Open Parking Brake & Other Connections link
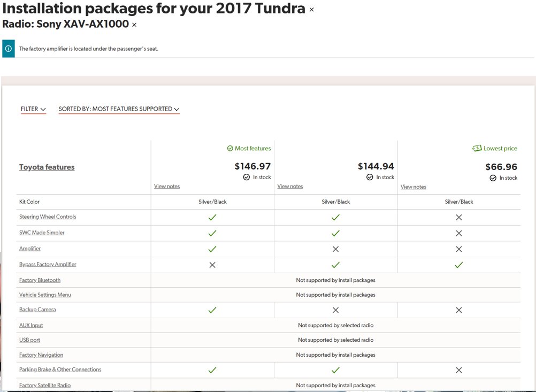The image size is (536, 392). (x=60, y=370)
